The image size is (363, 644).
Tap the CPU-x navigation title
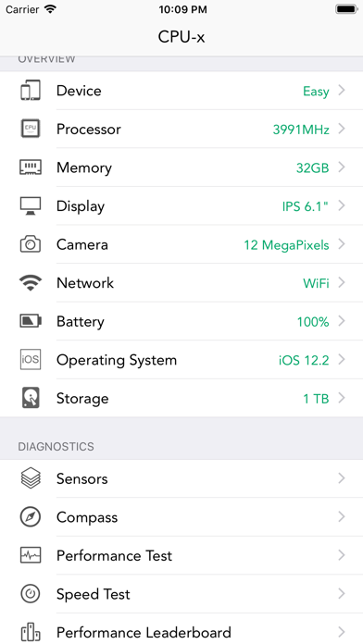point(181,37)
